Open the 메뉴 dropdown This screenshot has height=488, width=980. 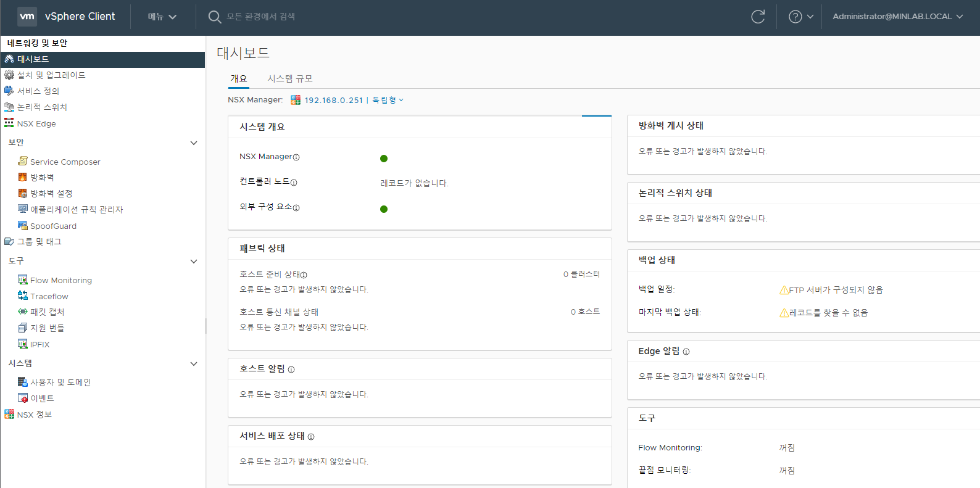tap(162, 17)
